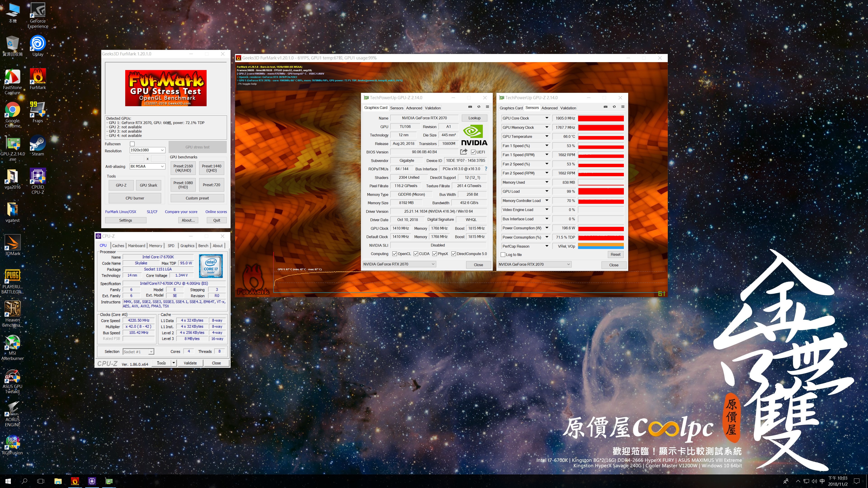The width and height of the screenshot is (868, 488).
Task: Switch to Advanced tab in GPU-Z Graphics Card window
Action: 414,108
